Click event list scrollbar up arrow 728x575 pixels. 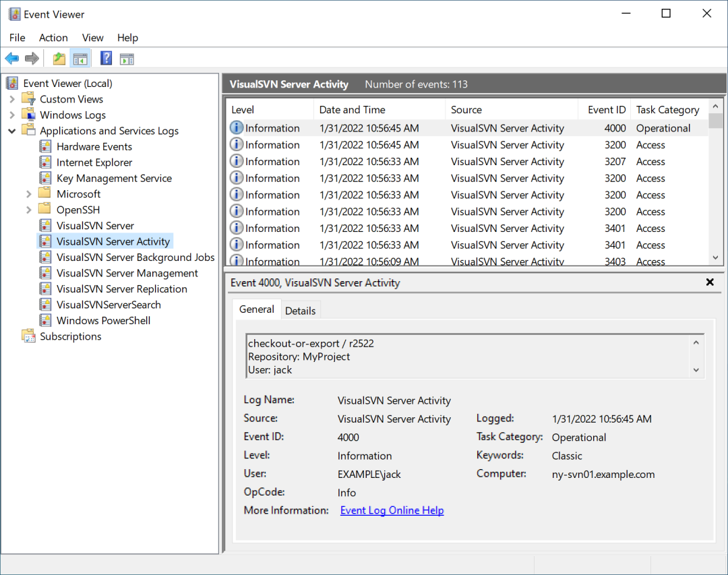coord(715,107)
